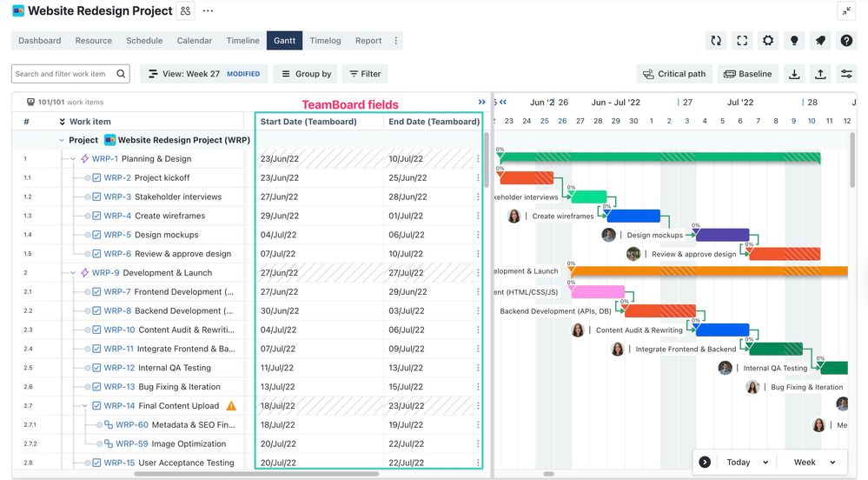Screen dimensions: 868x480
Task: Switch to the Timelog tab
Action: (x=326, y=41)
